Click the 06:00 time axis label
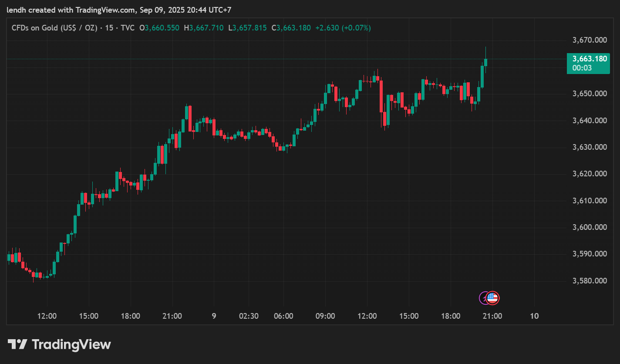This screenshot has width=620, height=364. point(283,316)
